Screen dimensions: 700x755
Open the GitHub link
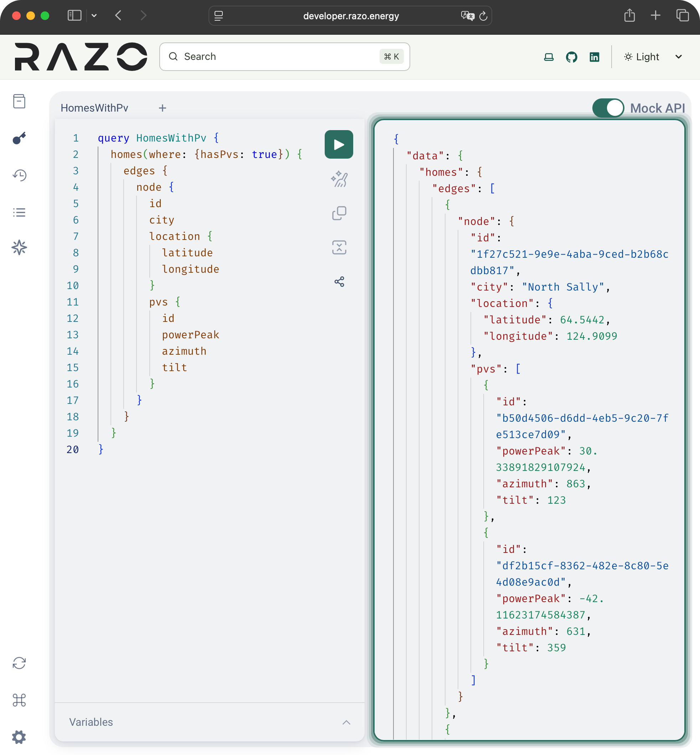[571, 57]
